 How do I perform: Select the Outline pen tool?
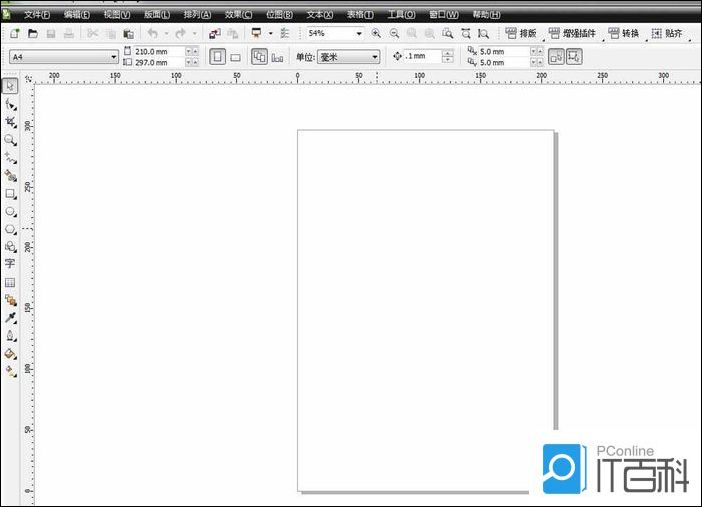click(10, 335)
